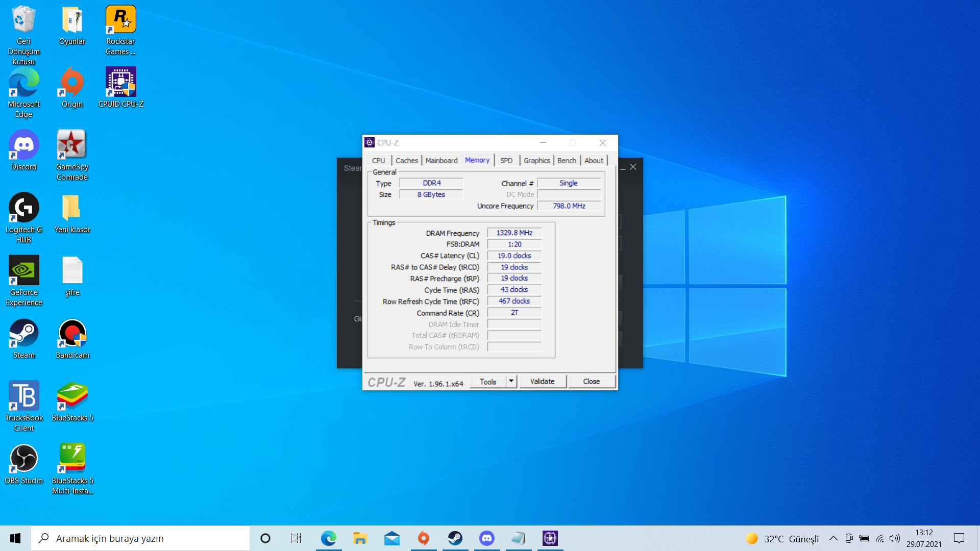980x551 pixels.
Task: Click the FSB:DRAM 1:20 field
Action: click(x=514, y=245)
